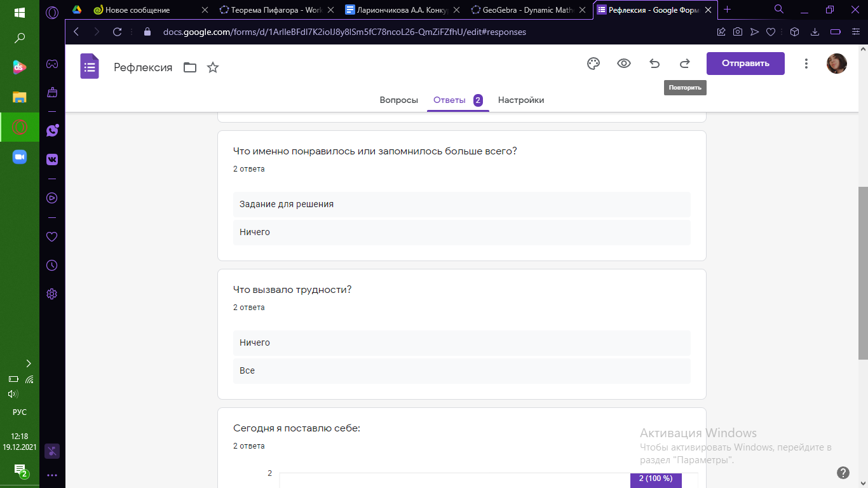Open the sidebar Player icon
Viewport: 868px width, 488px height.
52,198
